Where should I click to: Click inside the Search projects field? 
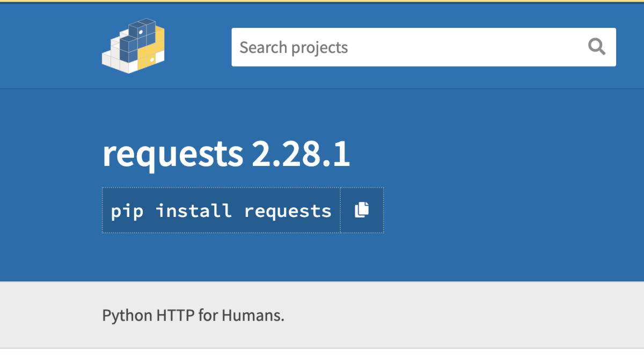376,47
